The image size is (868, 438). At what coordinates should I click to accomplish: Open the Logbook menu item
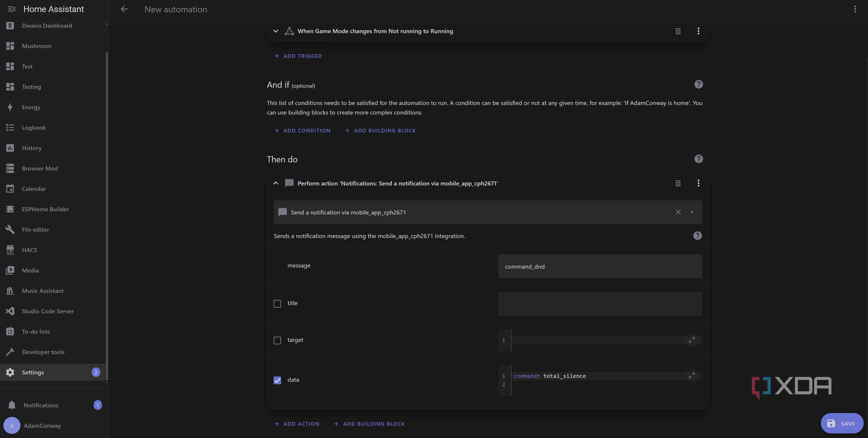coord(53,128)
